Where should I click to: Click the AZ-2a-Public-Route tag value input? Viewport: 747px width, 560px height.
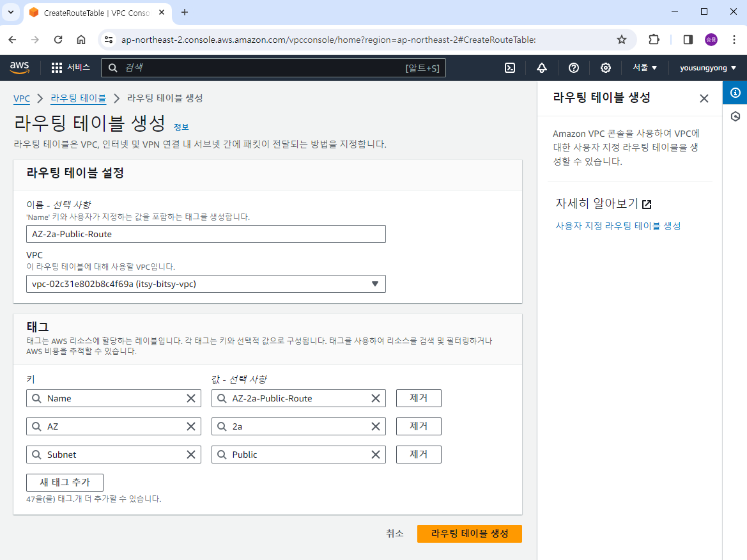[298, 398]
